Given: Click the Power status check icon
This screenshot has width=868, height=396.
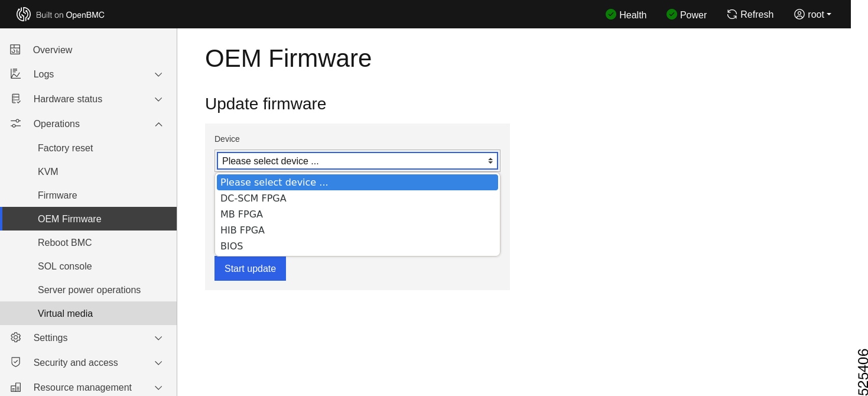Looking at the screenshot, I should [x=672, y=14].
